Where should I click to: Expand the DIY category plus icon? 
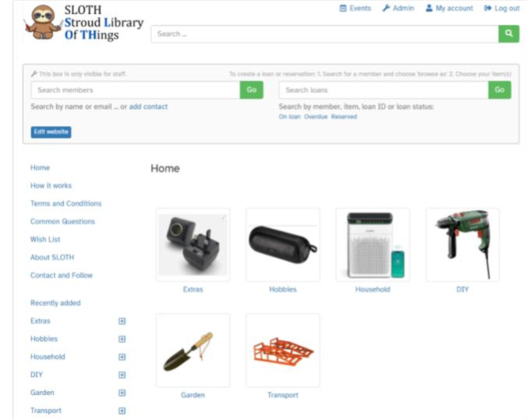point(122,375)
